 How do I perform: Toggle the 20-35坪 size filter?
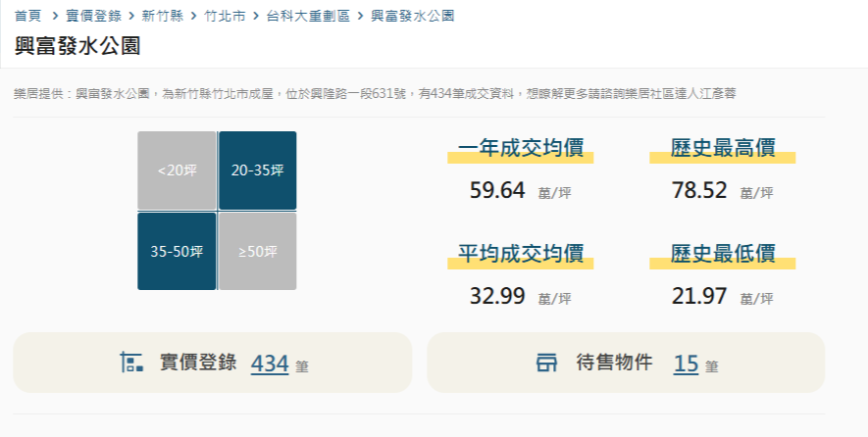coord(257,170)
